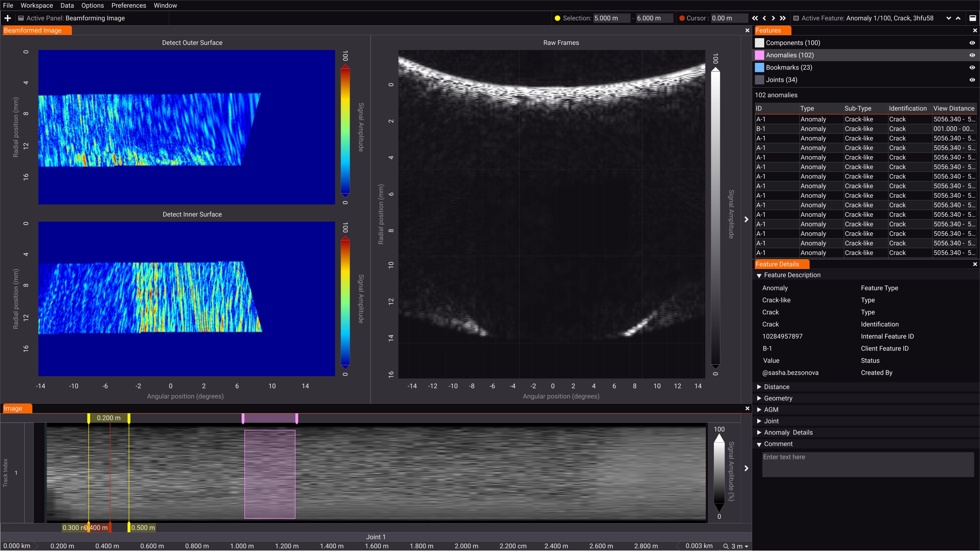Toggle visibility eye for Components (100)
Image resolution: width=980 pixels, height=552 pixels.
pyautogui.click(x=972, y=43)
